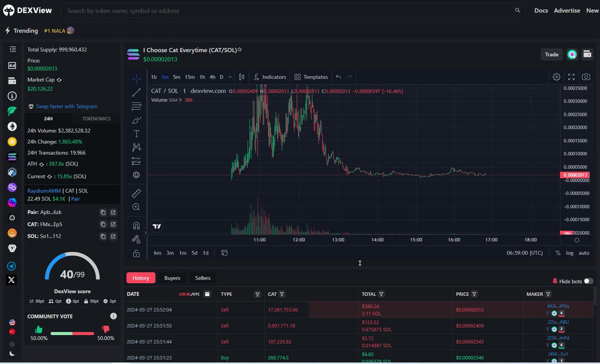Open the Solana chain in sidebar
The width and height of the screenshot is (600, 364).
[x=12, y=157]
